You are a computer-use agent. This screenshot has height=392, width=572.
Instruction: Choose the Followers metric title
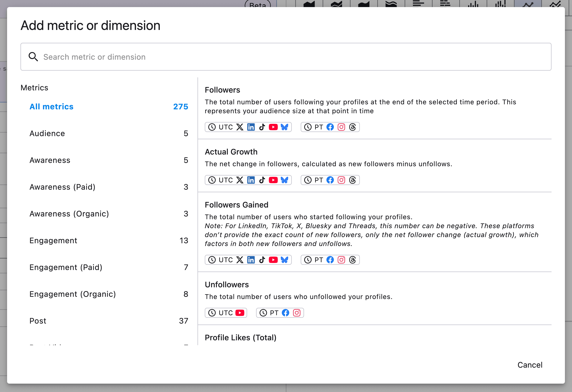tap(222, 90)
